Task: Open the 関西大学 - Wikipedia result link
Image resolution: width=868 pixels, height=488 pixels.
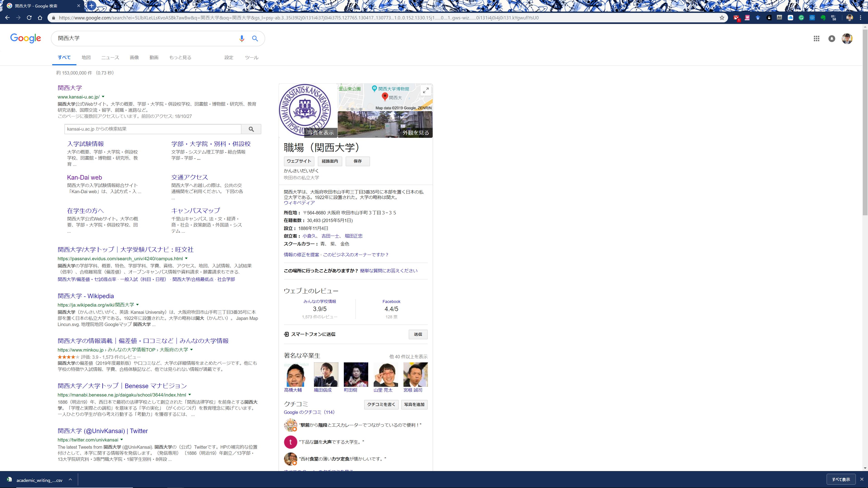Action: (x=86, y=296)
